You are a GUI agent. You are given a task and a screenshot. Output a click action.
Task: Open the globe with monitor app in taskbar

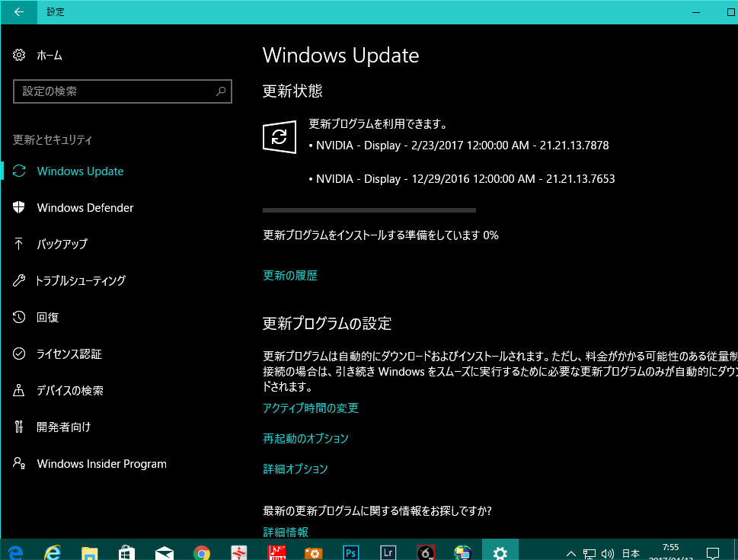tap(462, 552)
